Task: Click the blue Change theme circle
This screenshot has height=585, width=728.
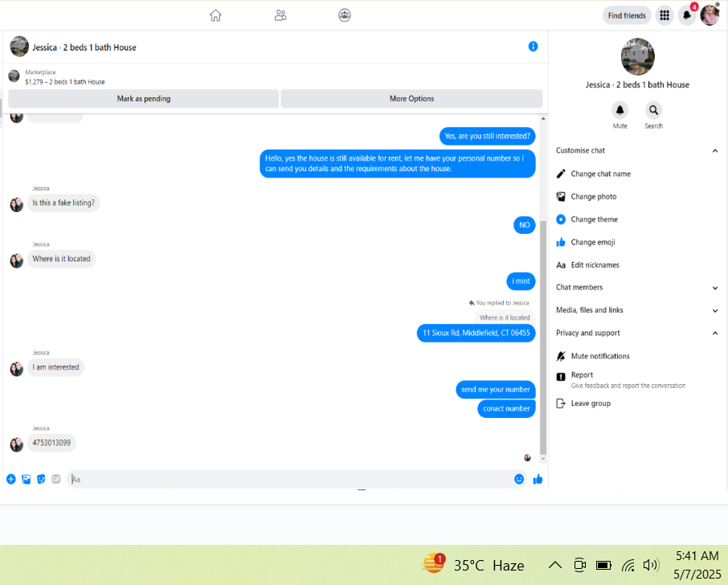Action: pyautogui.click(x=561, y=219)
